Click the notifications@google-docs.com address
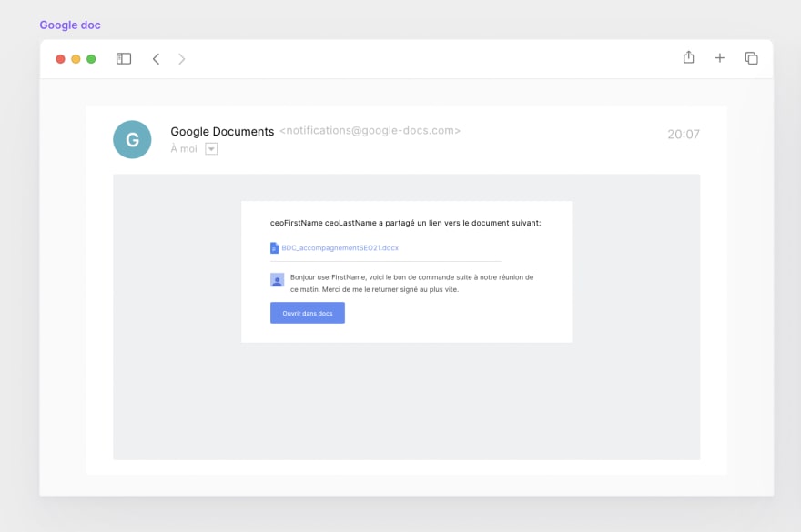Viewport: 801px width, 532px height. (x=370, y=131)
